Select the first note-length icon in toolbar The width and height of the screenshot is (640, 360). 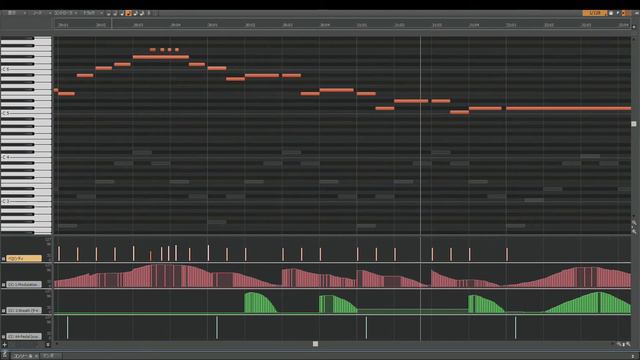[109, 13]
